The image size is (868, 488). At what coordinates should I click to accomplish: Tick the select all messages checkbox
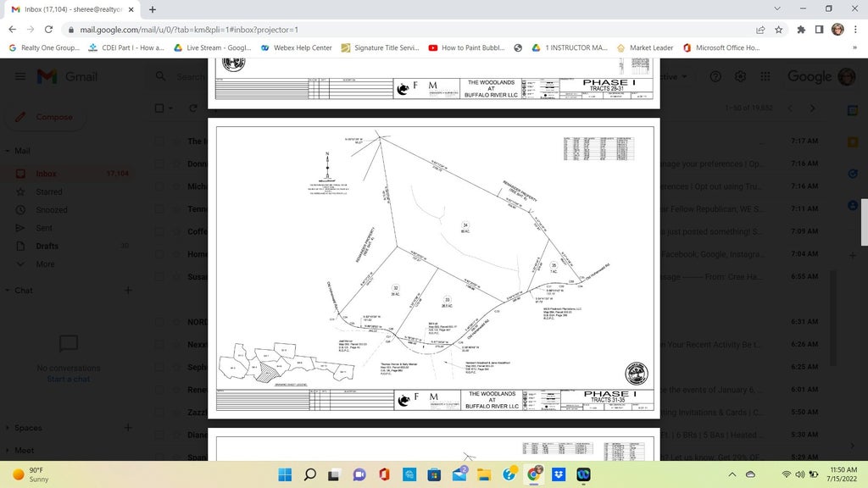click(159, 108)
